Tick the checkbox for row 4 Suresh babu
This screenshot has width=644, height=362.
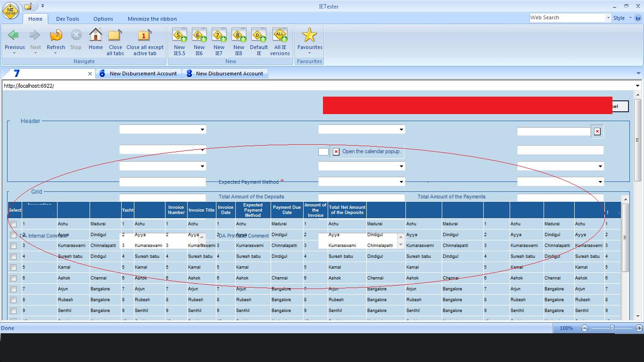[13, 257]
